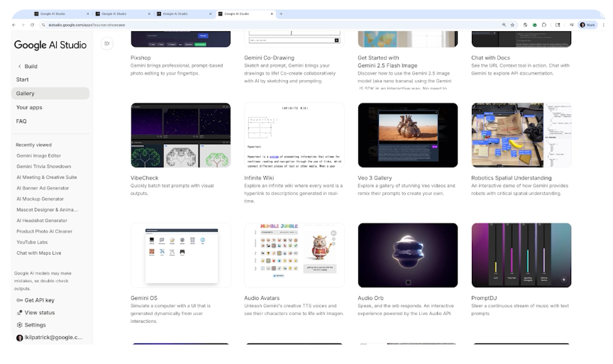Click the Get Started with Gemini 2.5 Flash Image title

387,62
